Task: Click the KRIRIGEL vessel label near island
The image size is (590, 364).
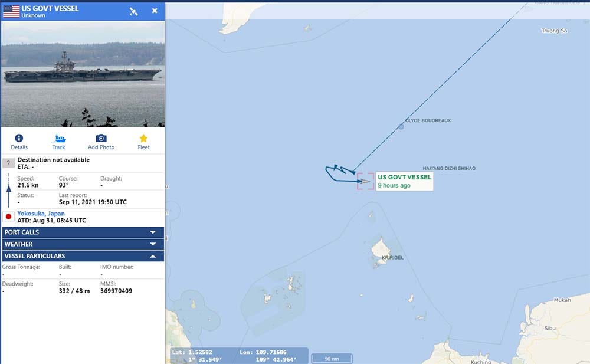Action: tap(392, 257)
